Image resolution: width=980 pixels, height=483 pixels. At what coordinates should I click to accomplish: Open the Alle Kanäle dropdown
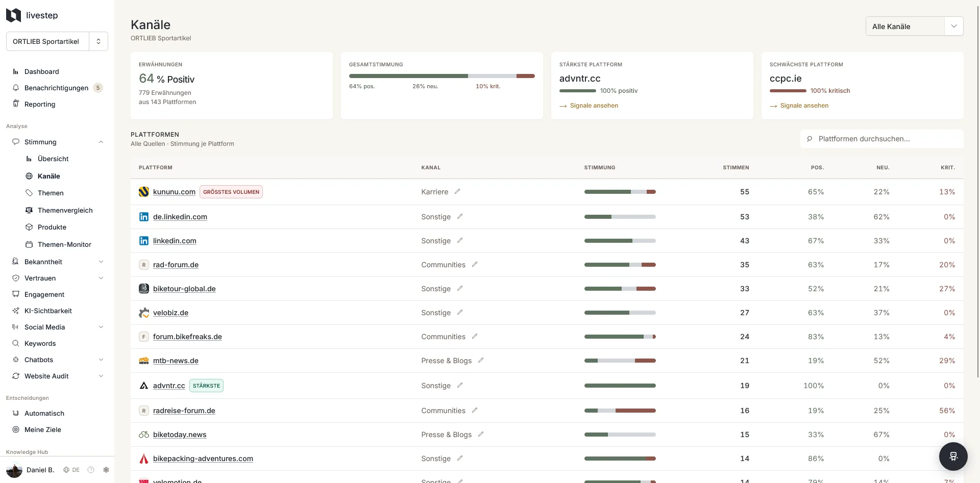click(914, 27)
